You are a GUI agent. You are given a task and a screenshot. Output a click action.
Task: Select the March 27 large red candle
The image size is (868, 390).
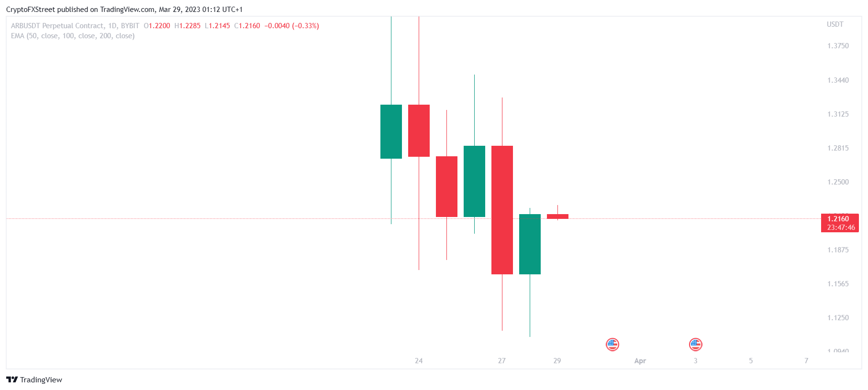502,210
